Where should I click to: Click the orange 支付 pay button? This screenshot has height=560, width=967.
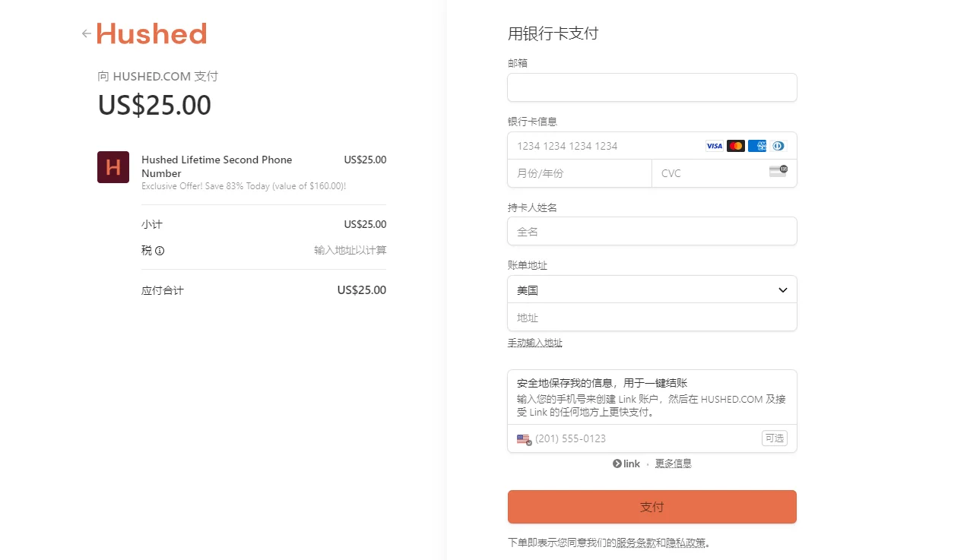[652, 507]
